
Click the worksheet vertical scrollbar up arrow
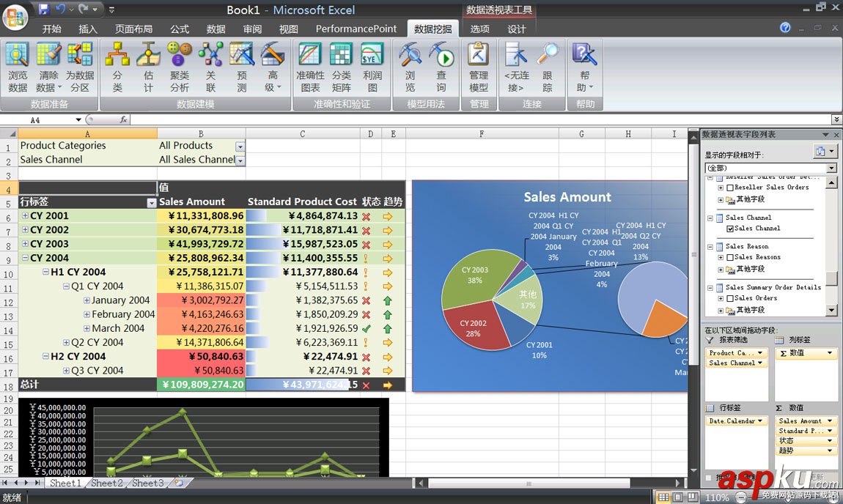pos(693,138)
